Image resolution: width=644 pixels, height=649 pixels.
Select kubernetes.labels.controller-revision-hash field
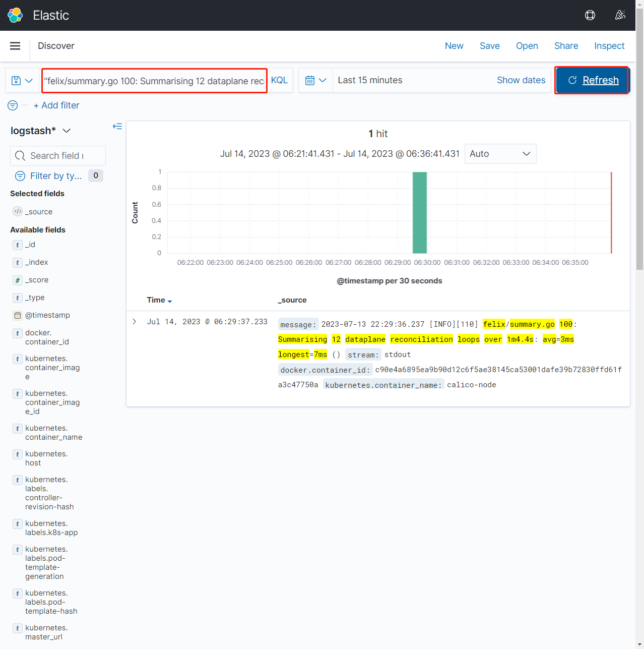(x=49, y=493)
